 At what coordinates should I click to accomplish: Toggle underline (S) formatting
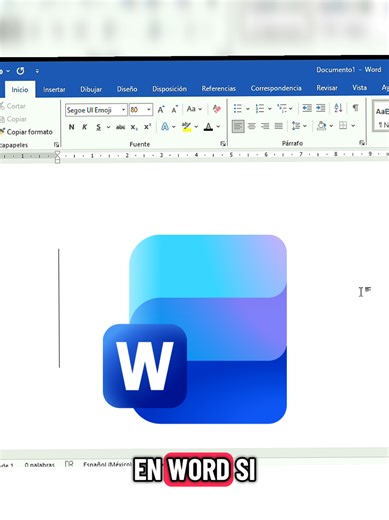98,127
